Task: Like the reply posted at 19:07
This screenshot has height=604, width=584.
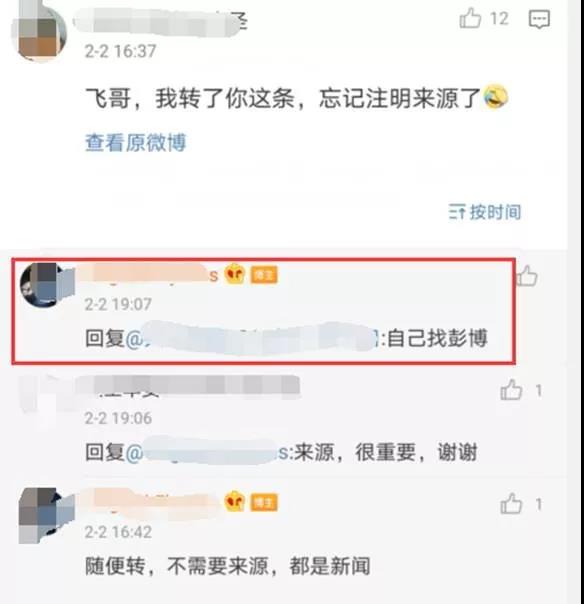Action: point(526,276)
